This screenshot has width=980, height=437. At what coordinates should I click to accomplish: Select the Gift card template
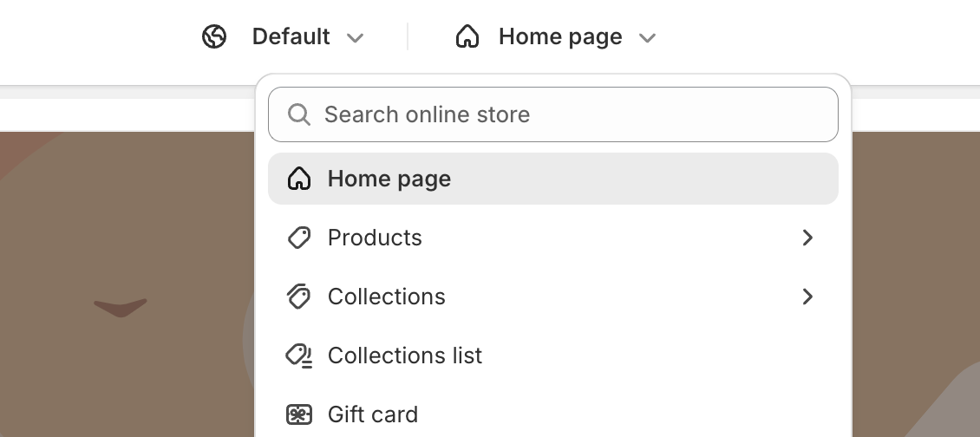(x=553, y=414)
